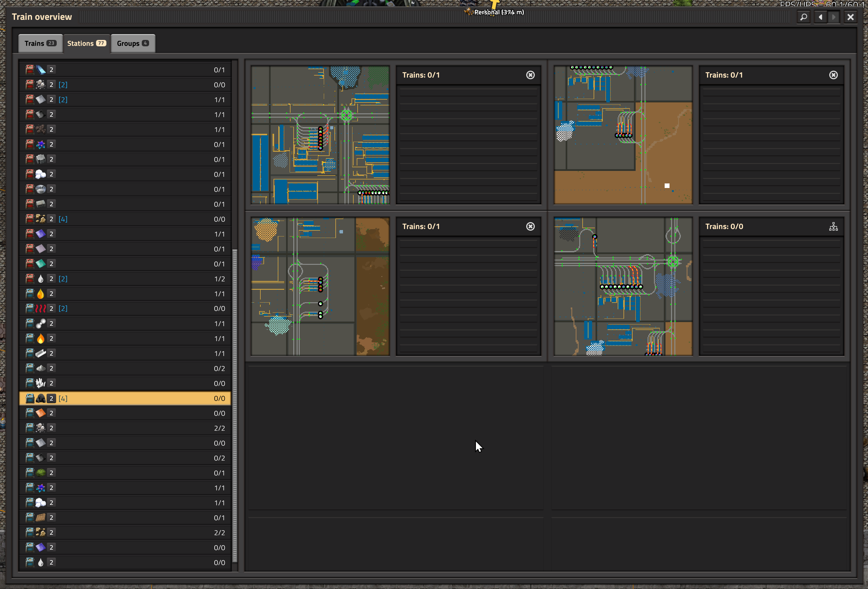This screenshot has width=868, height=589.
Task: Select the red-stop station with blue crystal icon
Action: (x=125, y=70)
